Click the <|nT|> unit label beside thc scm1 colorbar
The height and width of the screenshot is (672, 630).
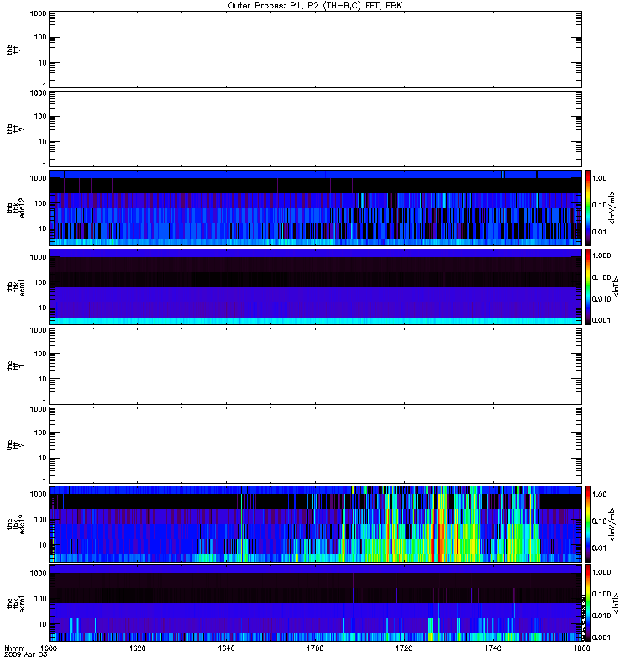coord(616,603)
